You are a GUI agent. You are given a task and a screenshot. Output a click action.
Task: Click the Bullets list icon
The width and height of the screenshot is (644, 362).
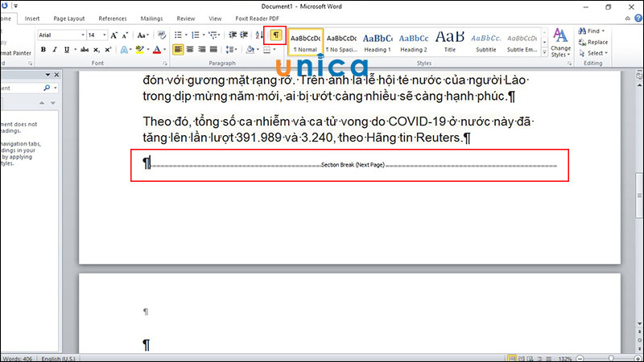coord(178,35)
